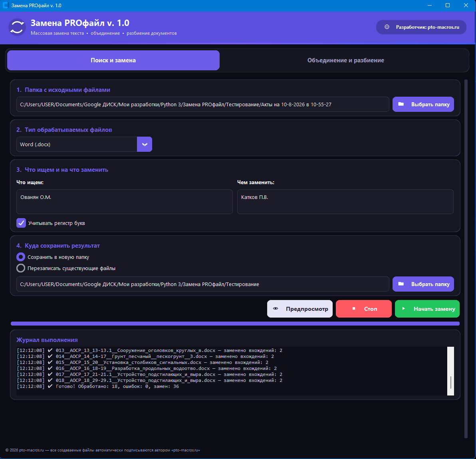
Task: Click the Word (.docx) combo box field
Action: [x=77, y=144]
